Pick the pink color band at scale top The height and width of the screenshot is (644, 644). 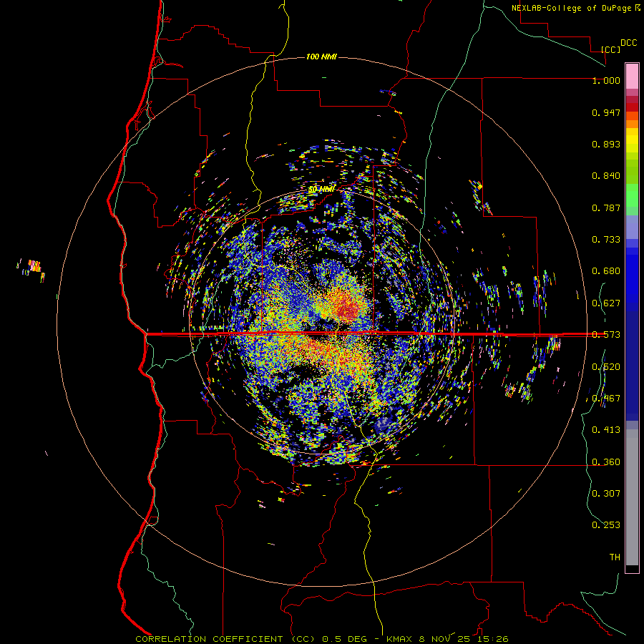click(632, 76)
